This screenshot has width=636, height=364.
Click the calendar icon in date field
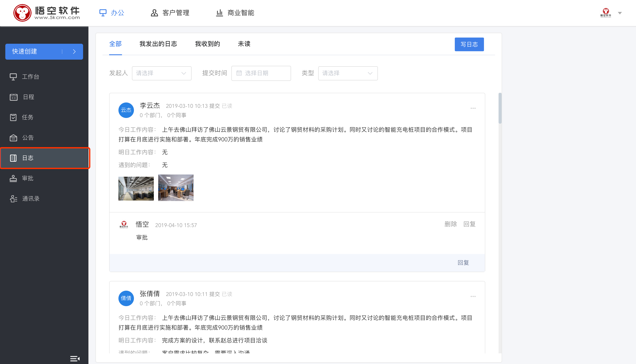coord(239,73)
